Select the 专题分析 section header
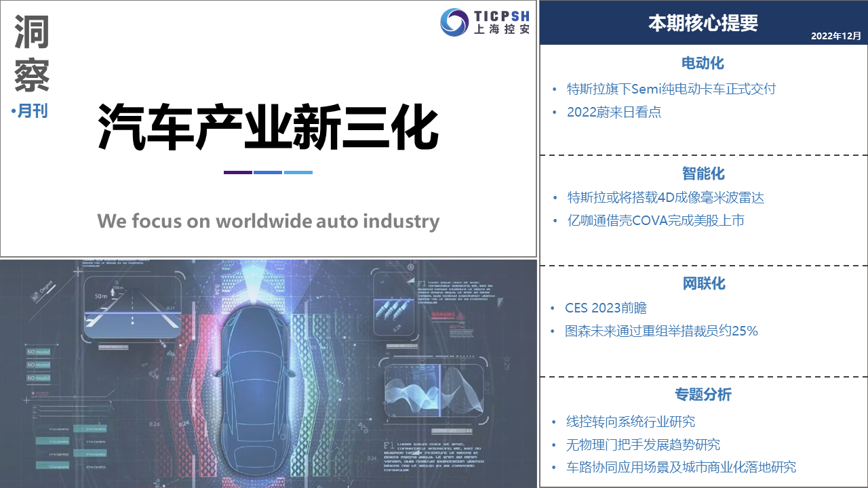 click(704, 395)
